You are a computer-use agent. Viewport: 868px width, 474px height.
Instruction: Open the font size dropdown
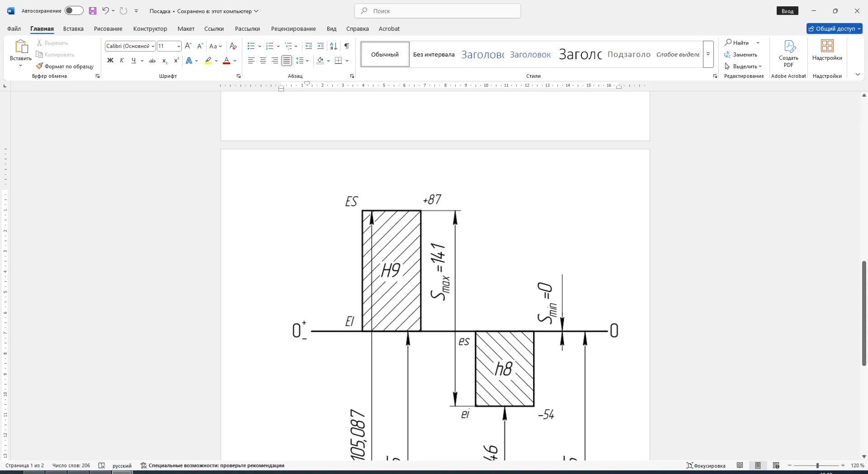(169, 46)
